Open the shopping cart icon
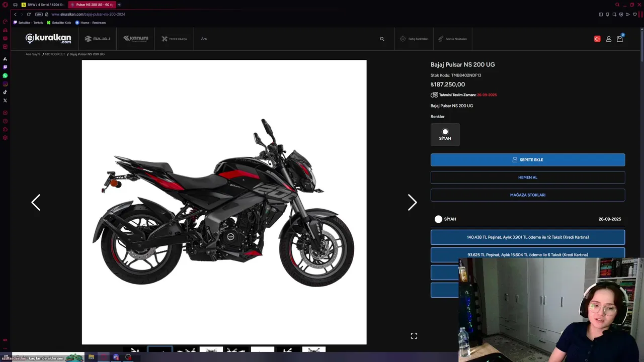 [620, 39]
